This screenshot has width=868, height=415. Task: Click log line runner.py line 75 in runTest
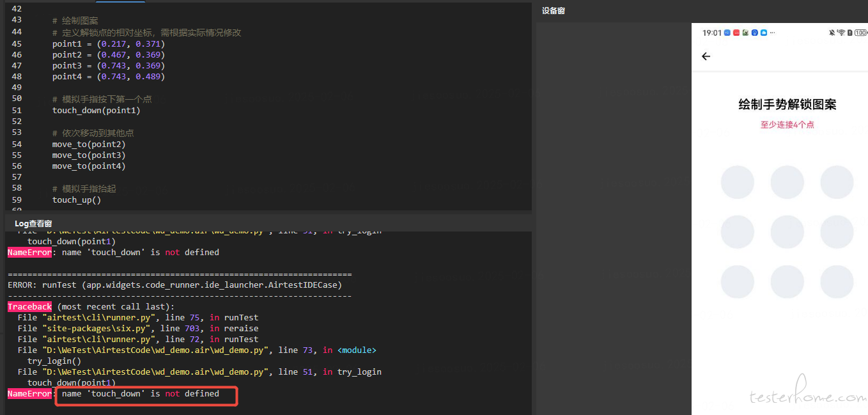pos(138,317)
